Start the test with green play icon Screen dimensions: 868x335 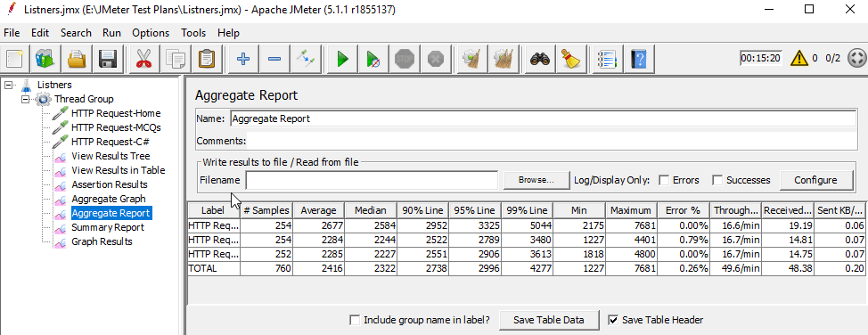(342, 58)
